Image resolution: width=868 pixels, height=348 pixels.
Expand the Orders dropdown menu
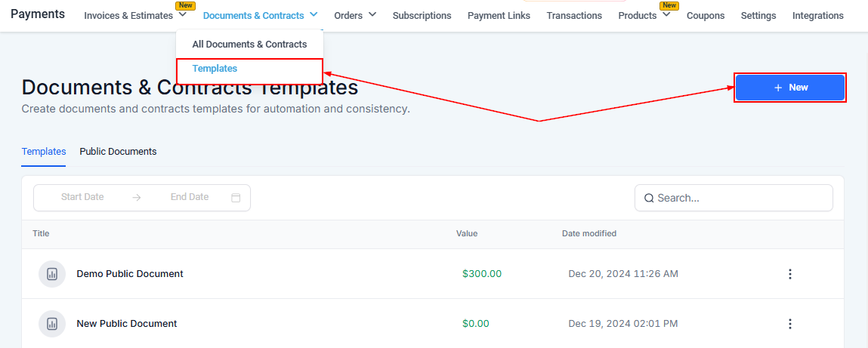coord(372,15)
